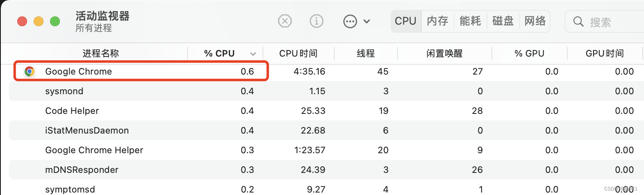Screen dimensions: 644x195
Task: Select the Google Chrome Helper process row
Action: 327,150
